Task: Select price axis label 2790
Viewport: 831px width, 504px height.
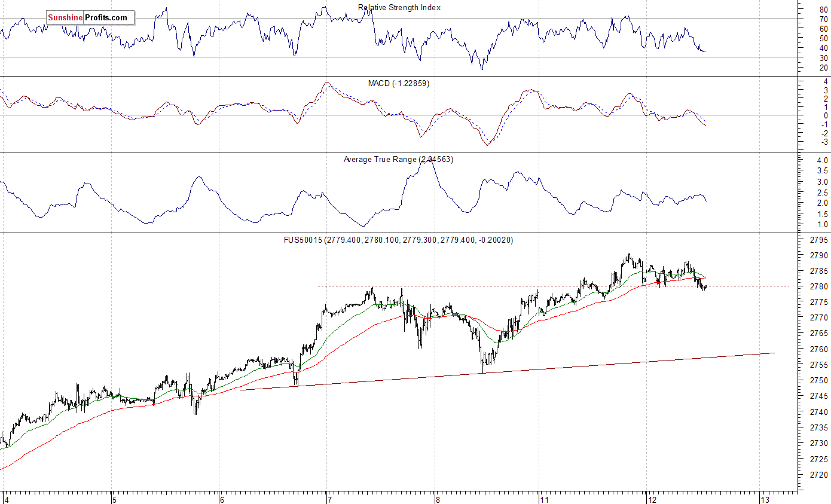Action: (x=820, y=255)
